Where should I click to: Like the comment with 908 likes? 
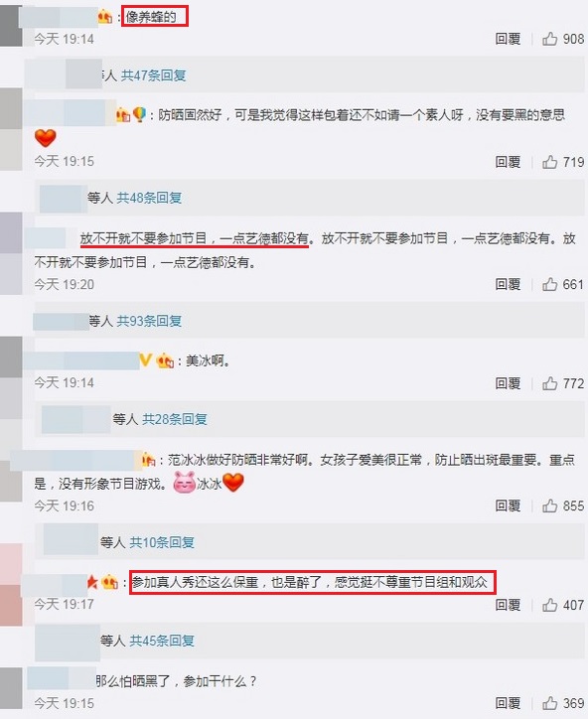[x=549, y=39]
